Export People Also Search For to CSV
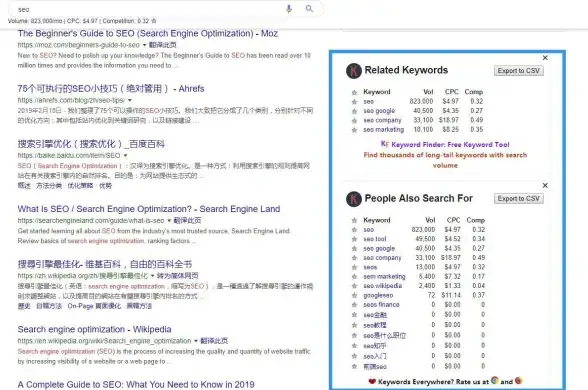 519,199
